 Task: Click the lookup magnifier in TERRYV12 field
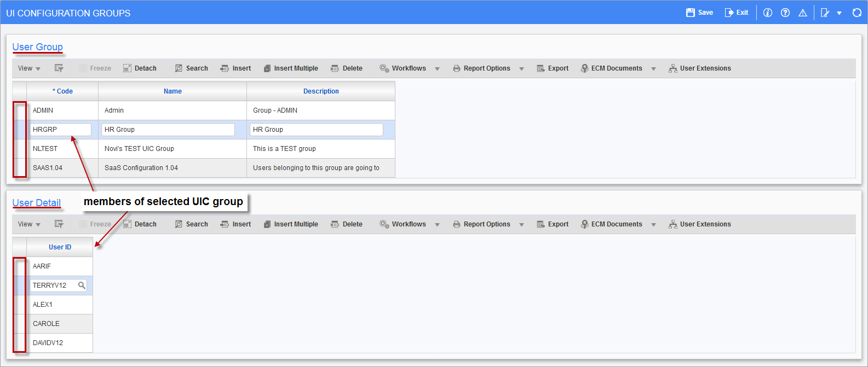(82, 285)
